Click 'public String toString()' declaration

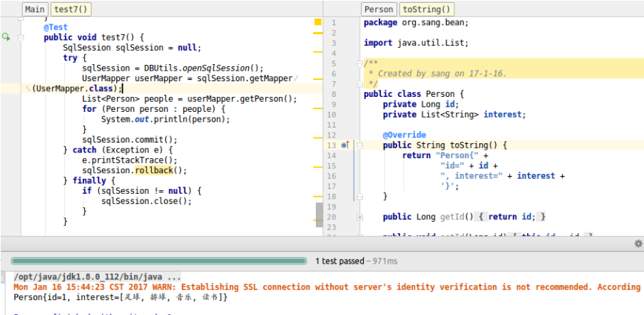tap(441, 145)
